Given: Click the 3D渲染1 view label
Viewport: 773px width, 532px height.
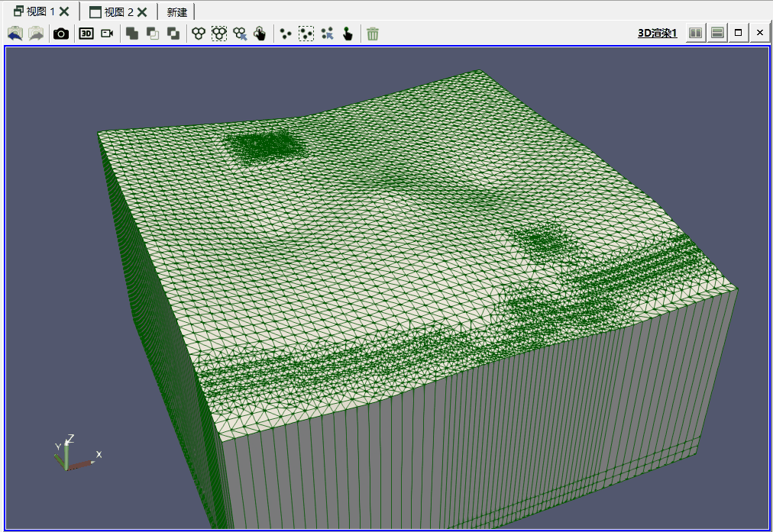Looking at the screenshot, I should point(658,33).
